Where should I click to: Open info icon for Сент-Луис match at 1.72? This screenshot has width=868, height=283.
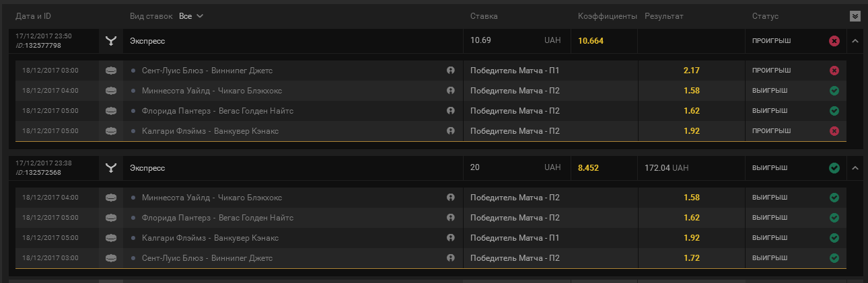point(451,258)
